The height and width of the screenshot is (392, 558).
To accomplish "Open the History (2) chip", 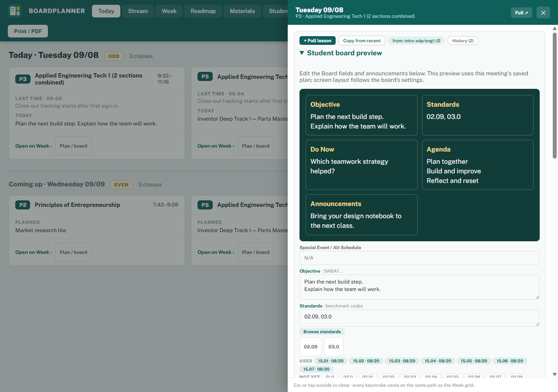I will point(463,41).
